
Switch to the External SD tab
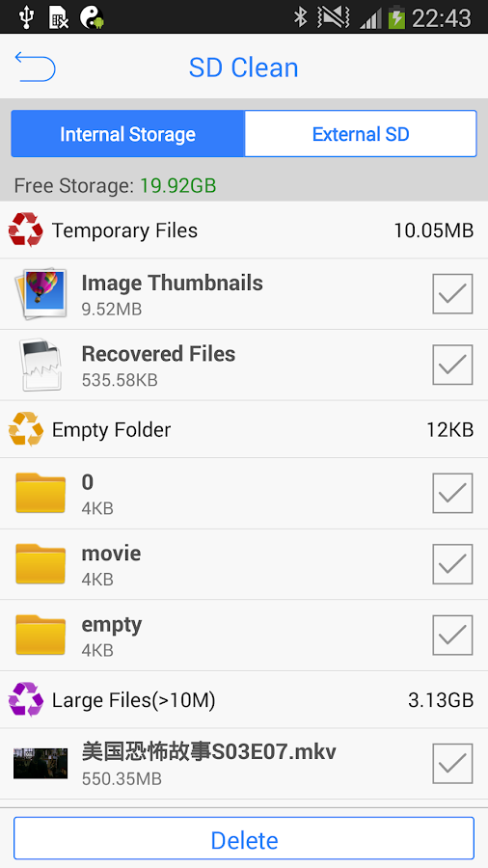point(361,134)
